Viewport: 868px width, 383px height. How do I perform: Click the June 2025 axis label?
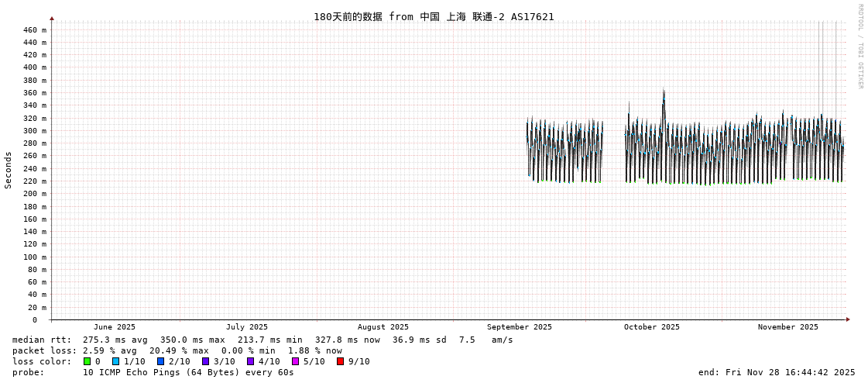(115, 327)
